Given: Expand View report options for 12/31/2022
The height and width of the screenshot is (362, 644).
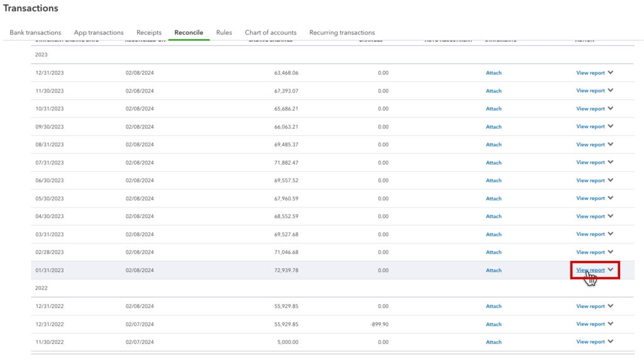Looking at the screenshot, I should tap(611, 306).
